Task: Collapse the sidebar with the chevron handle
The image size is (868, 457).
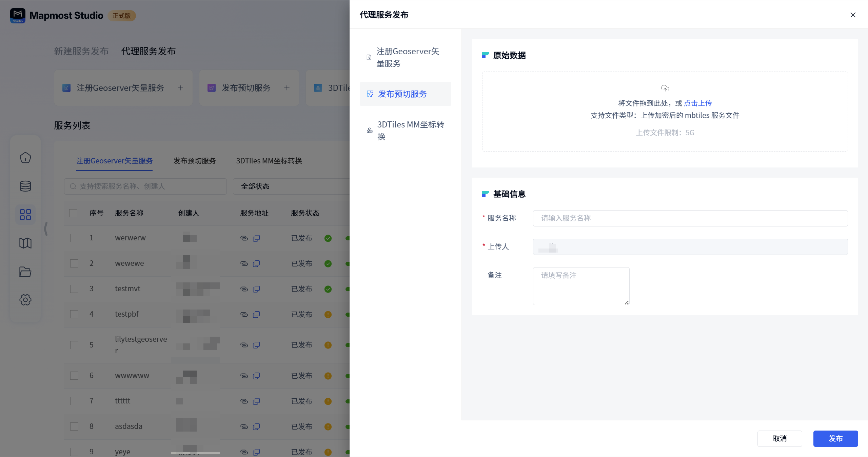Action: pos(46,229)
